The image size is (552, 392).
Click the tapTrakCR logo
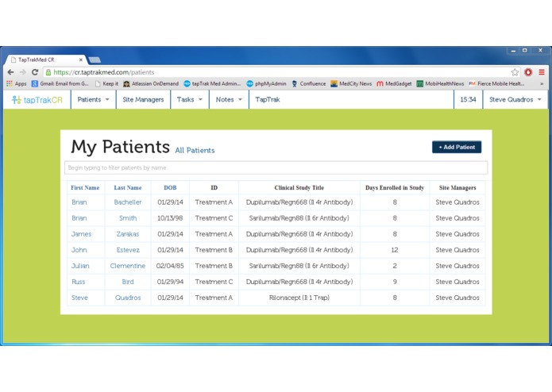coord(37,100)
